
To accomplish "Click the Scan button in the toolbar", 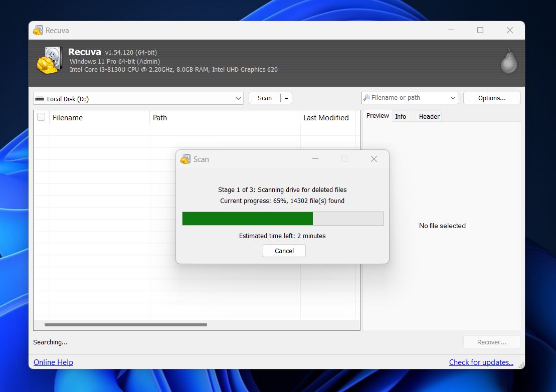I will pos(265,98).
